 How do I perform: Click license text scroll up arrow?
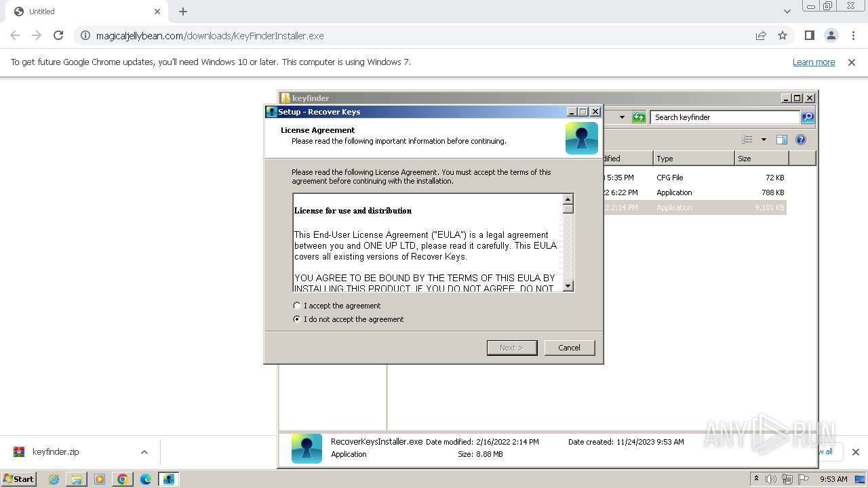[x=568, y=199]
